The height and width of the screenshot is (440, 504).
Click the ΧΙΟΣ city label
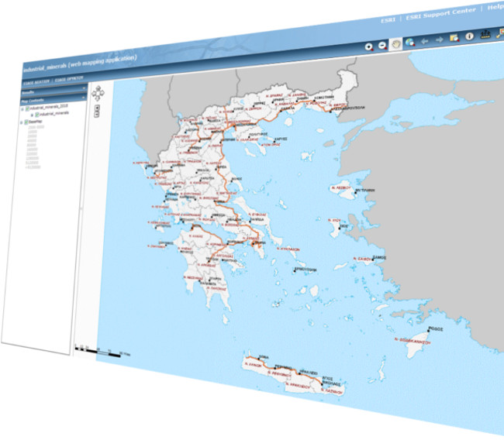344,226
